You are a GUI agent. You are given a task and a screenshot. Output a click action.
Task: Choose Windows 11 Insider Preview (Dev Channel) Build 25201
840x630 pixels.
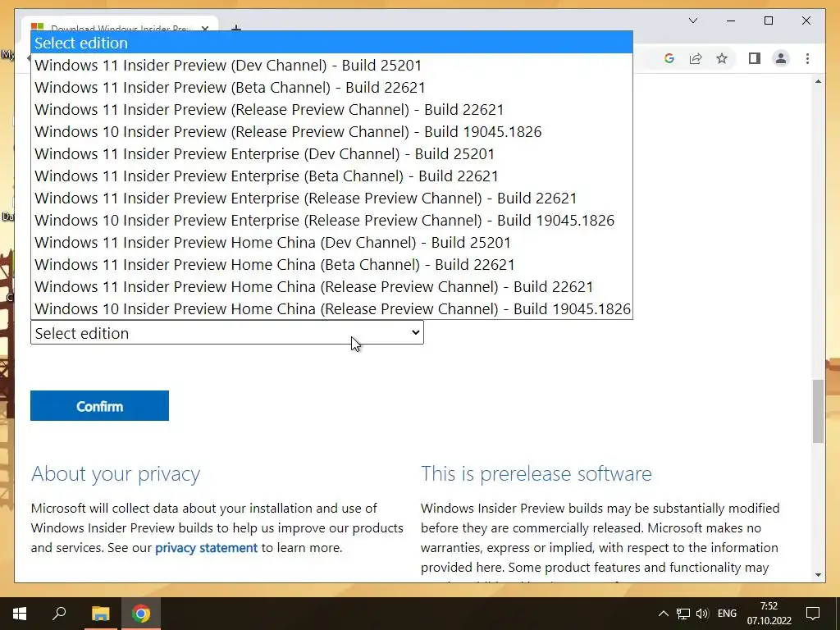(331, 65)
